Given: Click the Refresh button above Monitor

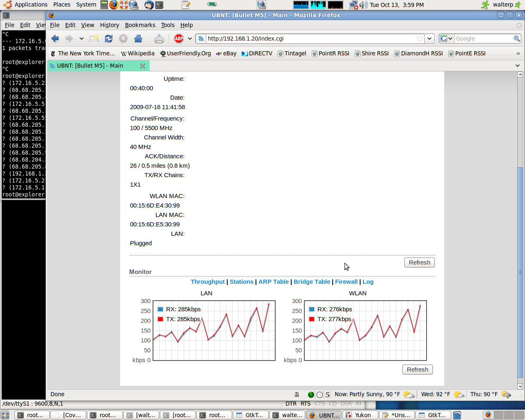Looking at the screenshot, I should click(419, 262).
